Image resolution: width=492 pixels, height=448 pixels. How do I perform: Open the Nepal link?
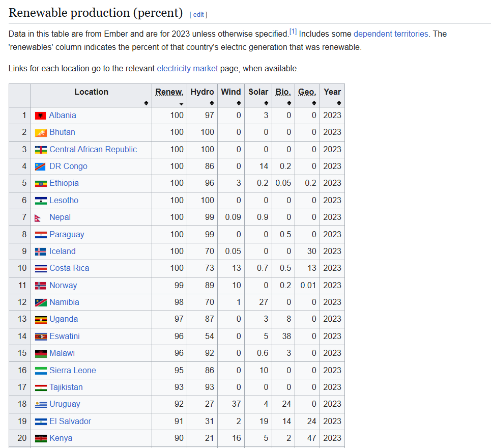pos(60,217)
